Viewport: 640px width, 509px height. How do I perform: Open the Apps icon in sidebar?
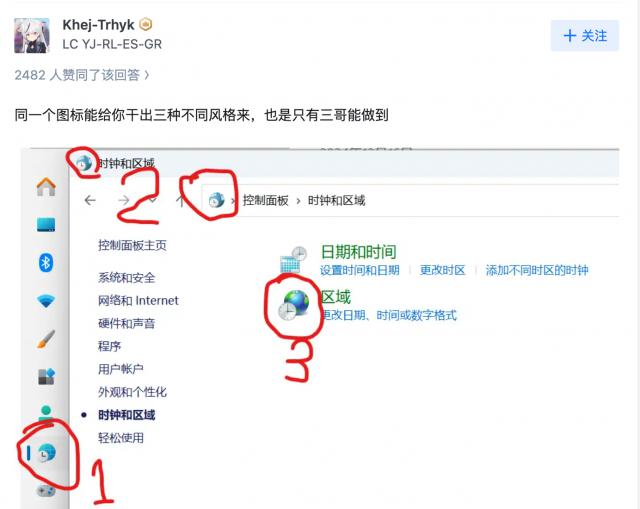[46, 376]
